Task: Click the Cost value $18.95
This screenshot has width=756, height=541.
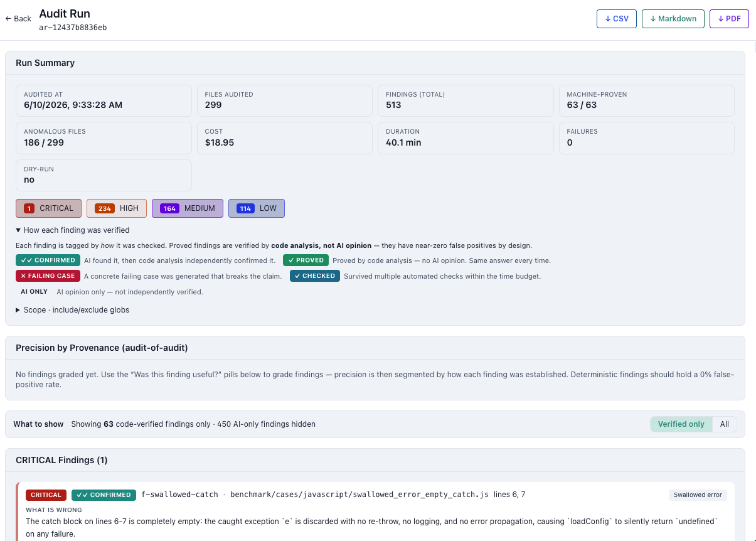Action: pyautogui.click(x=220, y=142)
